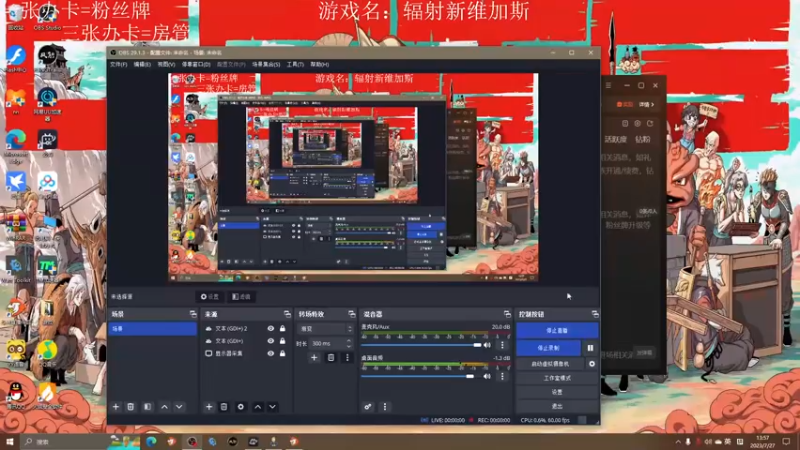The width and height of the screenshot is (800, 450).
Task: Open 桌面音频 options three-dot menu
Action: [x=502, y=377]
